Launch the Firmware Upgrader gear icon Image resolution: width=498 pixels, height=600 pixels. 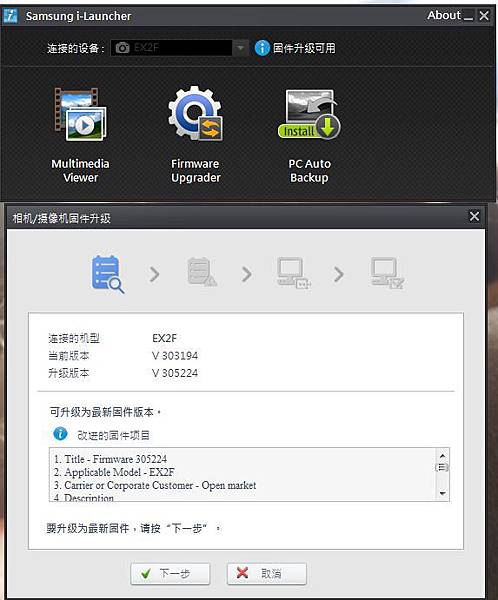[x=195, y=113]
